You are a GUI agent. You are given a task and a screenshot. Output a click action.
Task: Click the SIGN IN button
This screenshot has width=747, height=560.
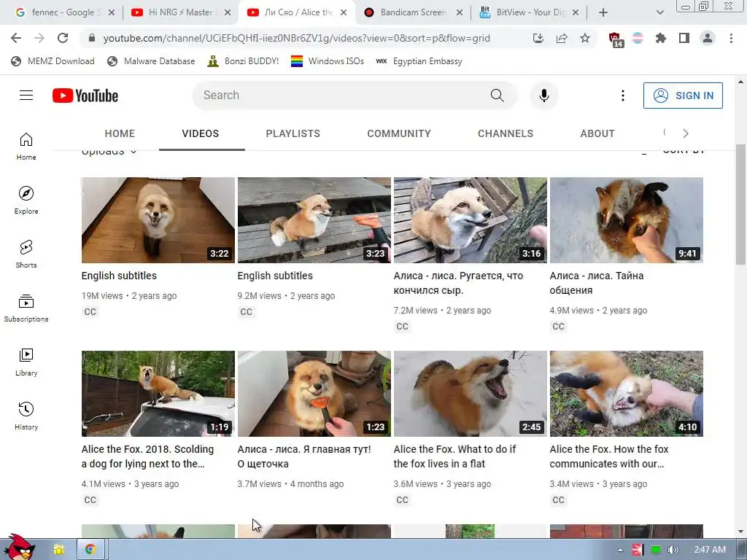click(683, 96)
